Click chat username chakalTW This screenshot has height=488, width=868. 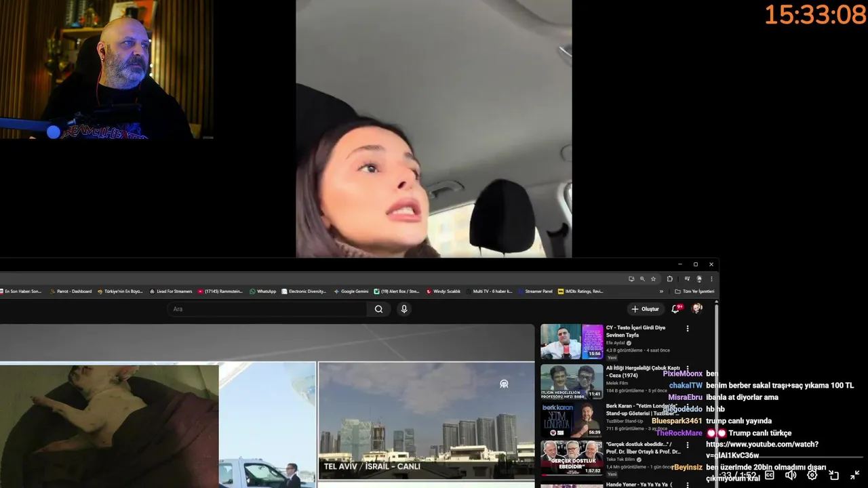click(x=686, y=386)
